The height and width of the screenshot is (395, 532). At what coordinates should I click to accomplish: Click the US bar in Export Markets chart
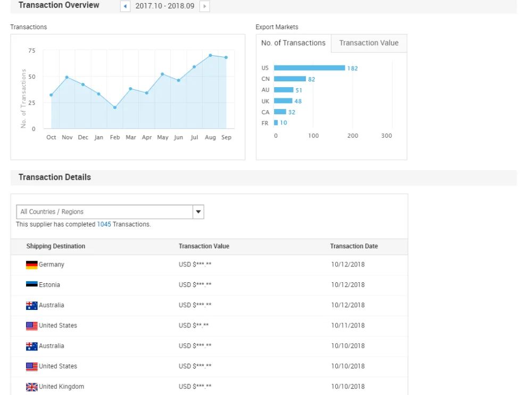click(x=309, y=68)
